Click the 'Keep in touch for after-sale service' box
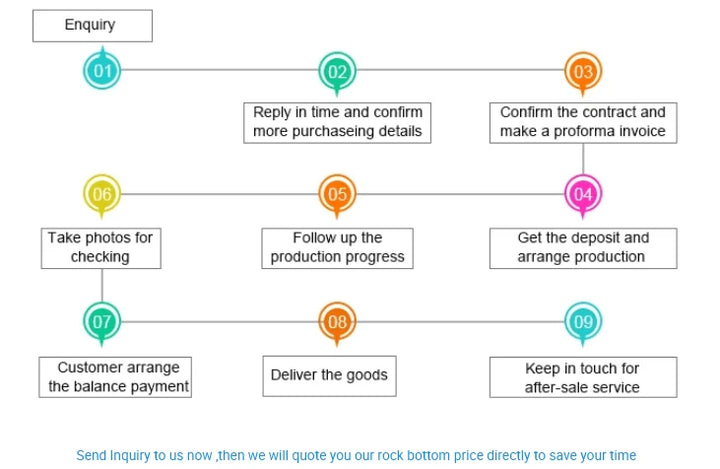 (583, 377)
